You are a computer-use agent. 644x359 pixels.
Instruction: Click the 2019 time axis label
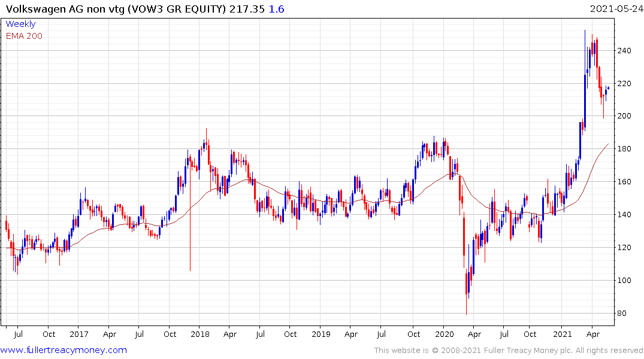pos(321,334)
